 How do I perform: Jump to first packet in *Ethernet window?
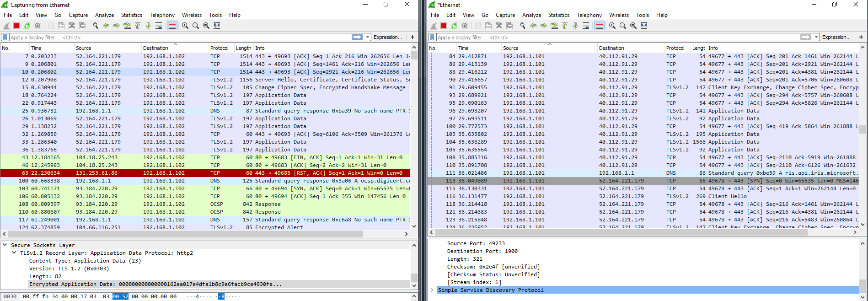[x=565, y=26]
